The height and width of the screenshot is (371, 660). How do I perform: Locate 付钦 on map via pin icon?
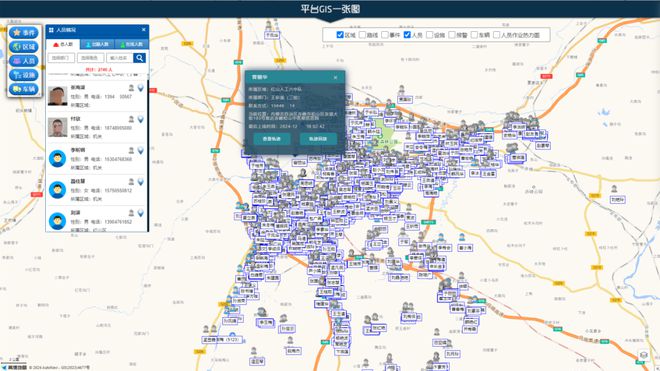pos(141,119)
